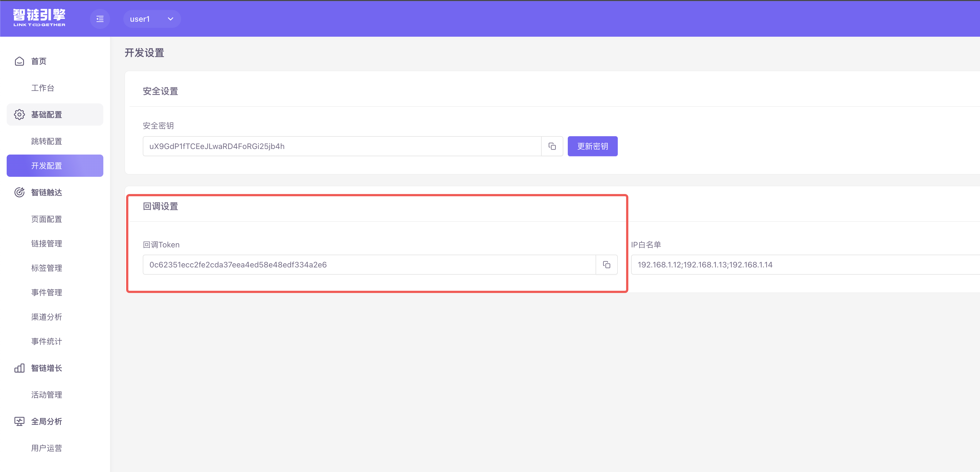Click the 回调设置 section heading
The image size is (980, 472).
[161, 206]
